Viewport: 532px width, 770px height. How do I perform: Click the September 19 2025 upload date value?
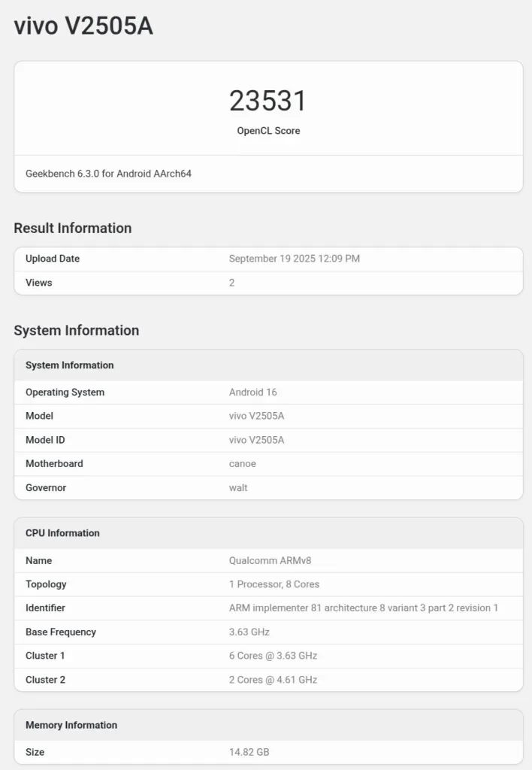[x=294, y=259]
